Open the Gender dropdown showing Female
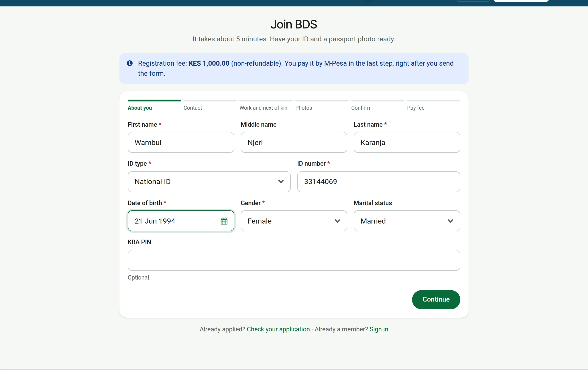Image resolution: width=588 pixels, height=375 pixels. tap(294, 221)
